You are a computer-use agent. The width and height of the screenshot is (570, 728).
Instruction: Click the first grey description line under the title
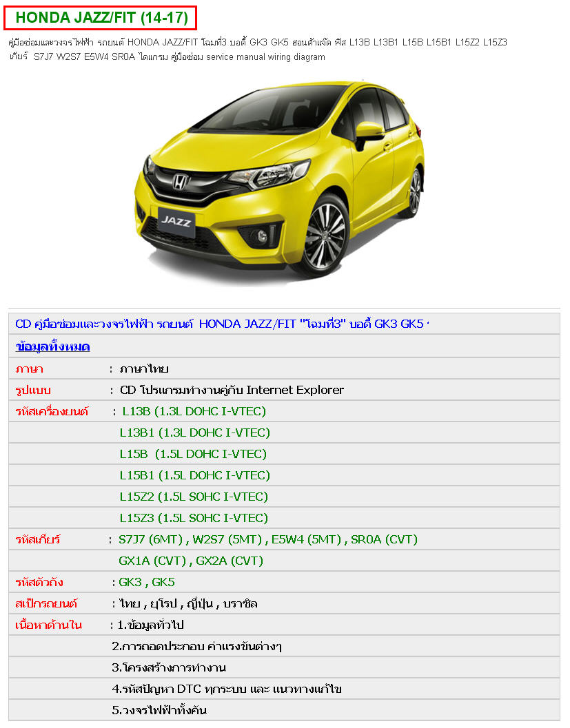click(258, 42)
